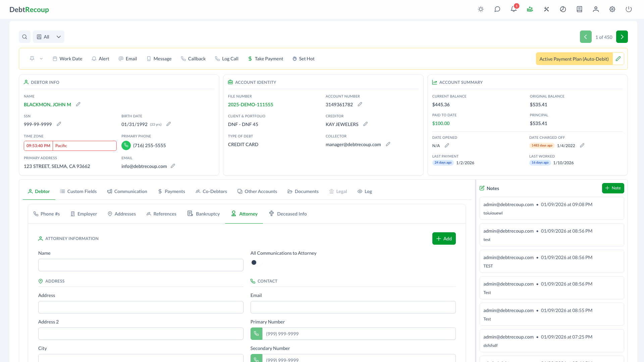The image size is (644, 362).
Task: Switch to the Payments tab
Action: coord(171,191)
